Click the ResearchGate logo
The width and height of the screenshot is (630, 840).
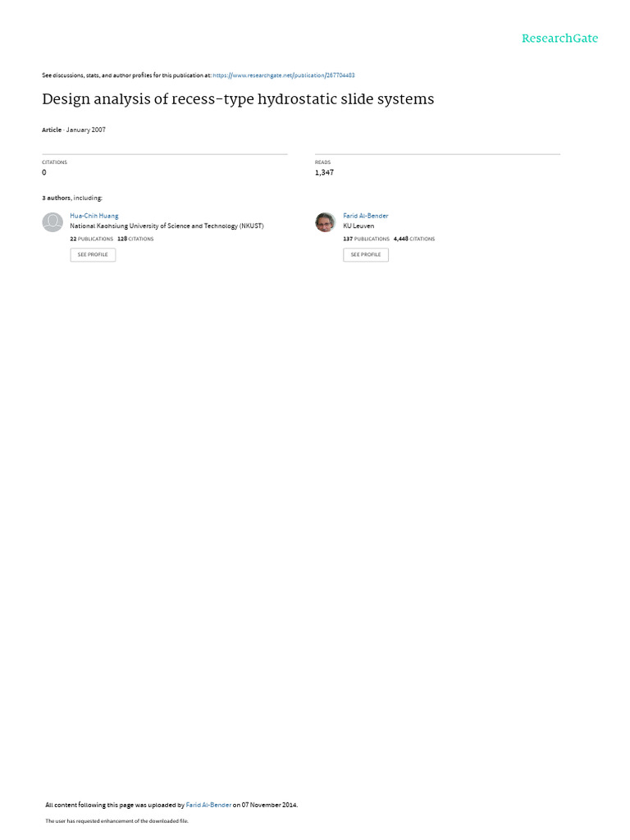[x=559, y=38]
